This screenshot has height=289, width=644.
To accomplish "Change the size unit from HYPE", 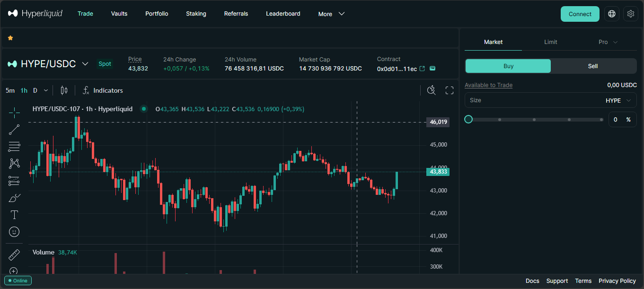I will pyautogui.click(x=618, y=100).
